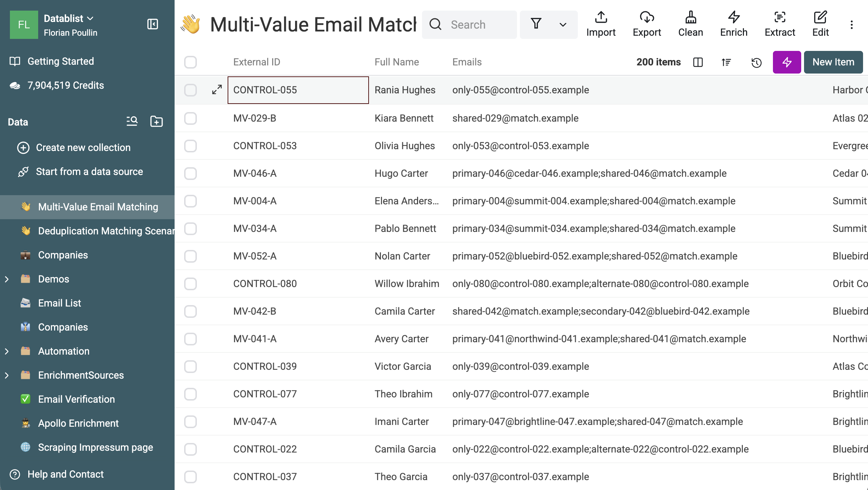The width and height of the screenshot is (868, 490).
Task: Focus the Search input field
Action: [x=469, y=24]
